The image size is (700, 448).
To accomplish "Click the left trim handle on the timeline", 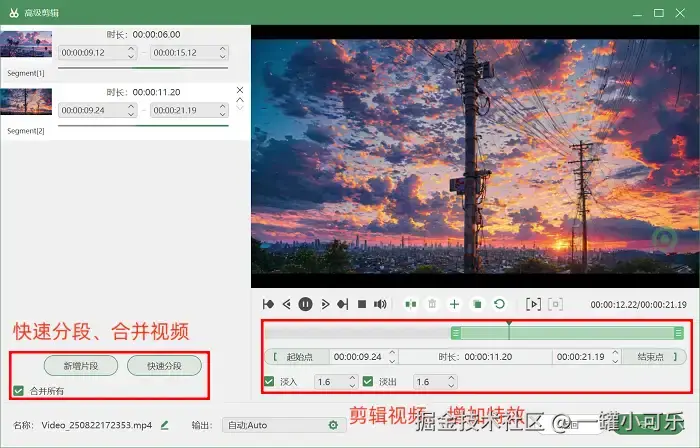I will click(x=455, y=332).
